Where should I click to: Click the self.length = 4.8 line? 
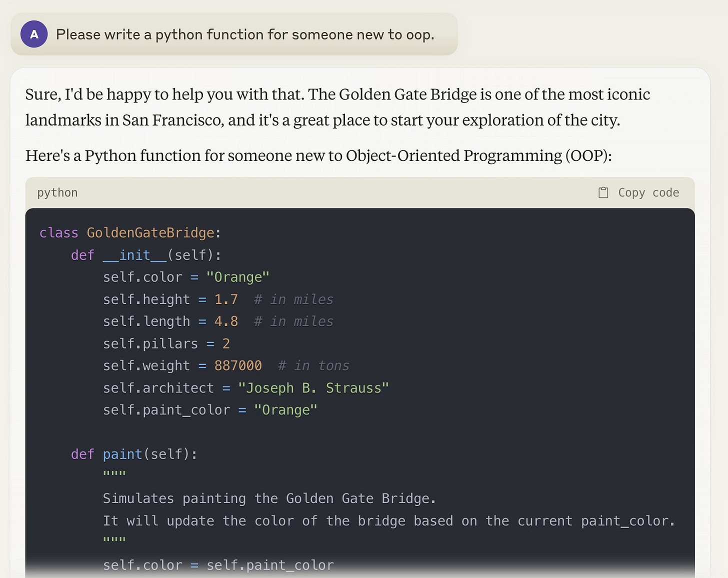pyautogui.click(x=218, y=321)
